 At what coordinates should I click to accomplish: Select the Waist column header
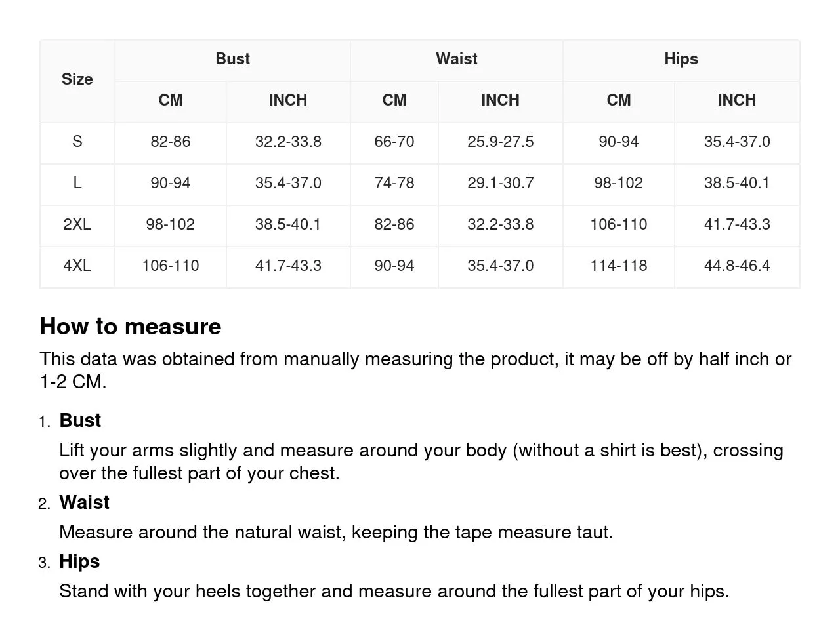[x=457, y=60]
